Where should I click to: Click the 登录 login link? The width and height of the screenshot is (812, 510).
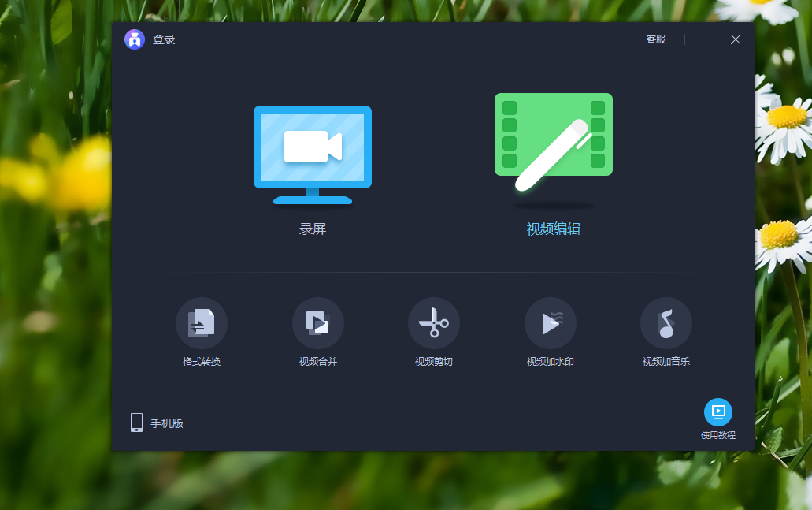pos(164,39)
